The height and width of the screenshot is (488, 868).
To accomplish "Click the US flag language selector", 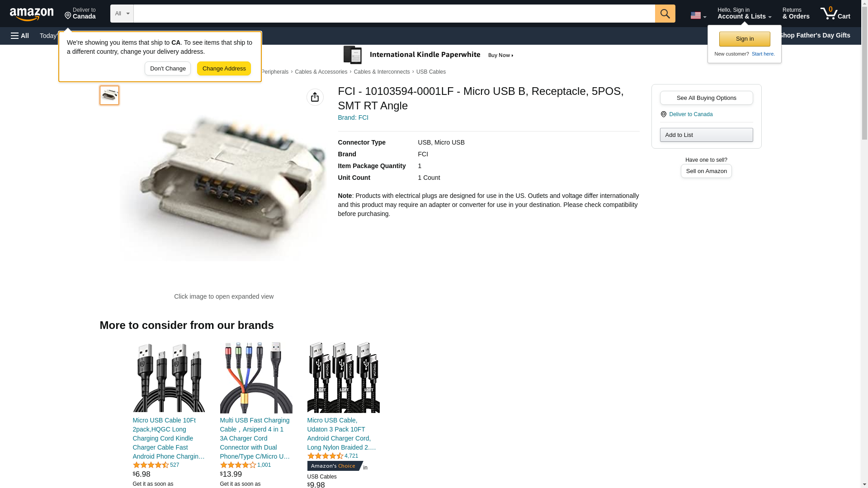I will point(698,15).
